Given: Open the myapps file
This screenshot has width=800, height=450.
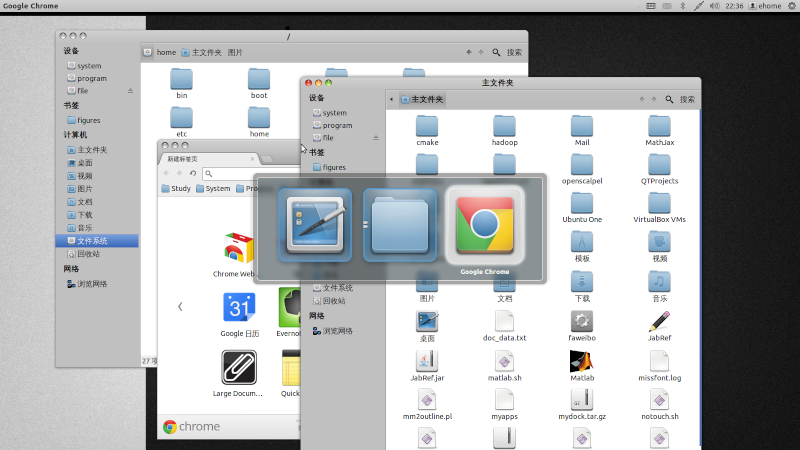Looking at the screenshot, I should click(x=505, y=405).
